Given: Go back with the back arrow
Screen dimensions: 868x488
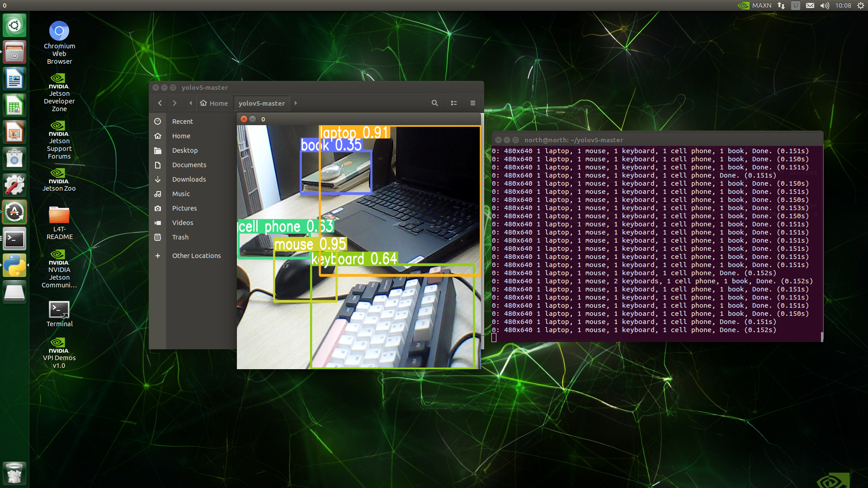Looking at the screenshot, I should point(160,103).
